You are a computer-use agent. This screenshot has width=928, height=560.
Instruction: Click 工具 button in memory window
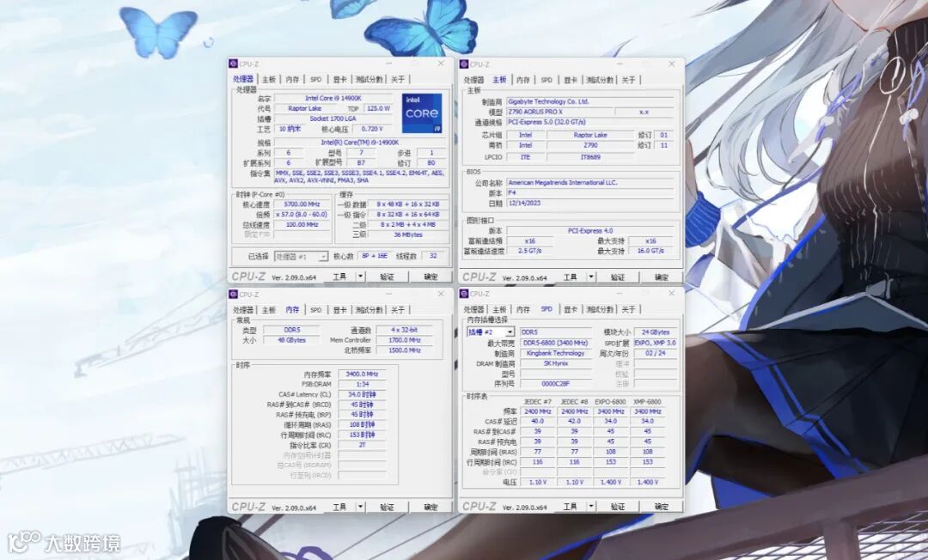[339, 507]
